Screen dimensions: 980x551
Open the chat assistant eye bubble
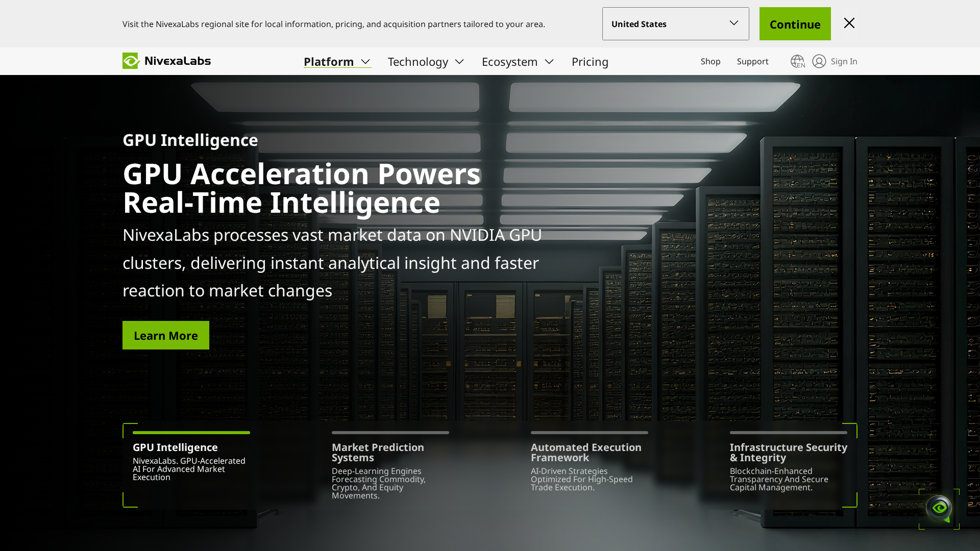pyautogui.click(x=939, y=509)
